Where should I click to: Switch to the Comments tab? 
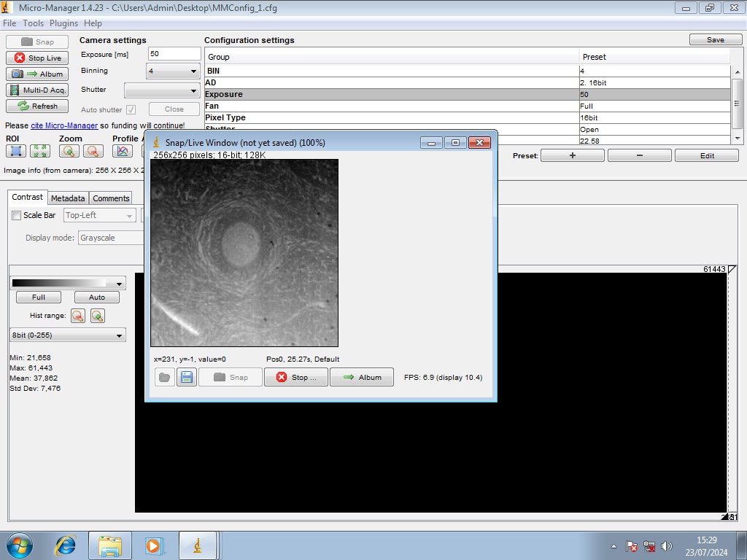coord(111,198)
